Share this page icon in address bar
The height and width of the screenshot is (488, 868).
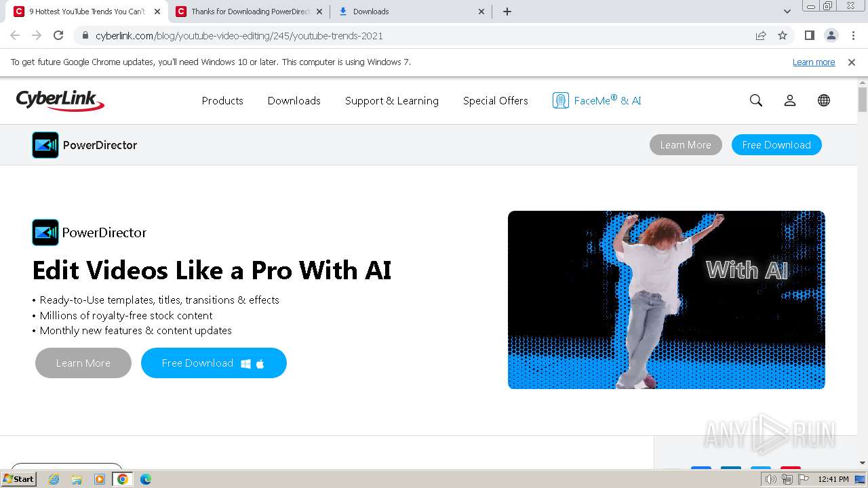(761, 36)
